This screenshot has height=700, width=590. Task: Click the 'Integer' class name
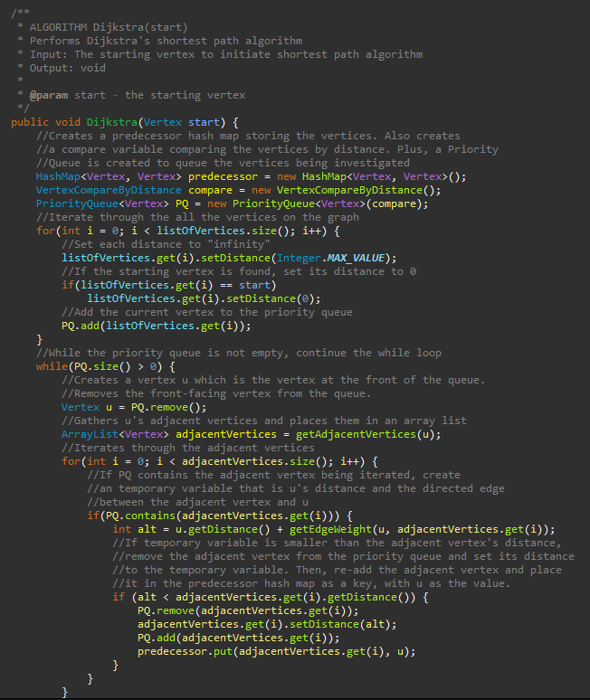tap(299, 258)
